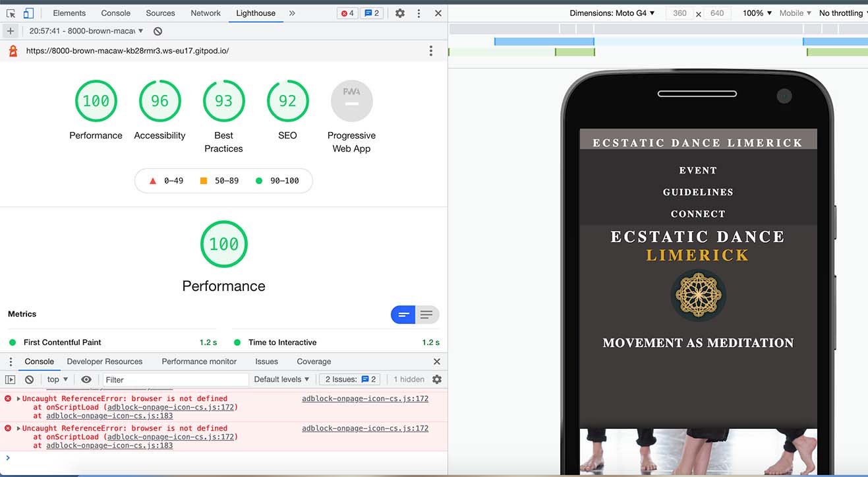
Task: Open the No throttling dropdown
Action: 843,13
